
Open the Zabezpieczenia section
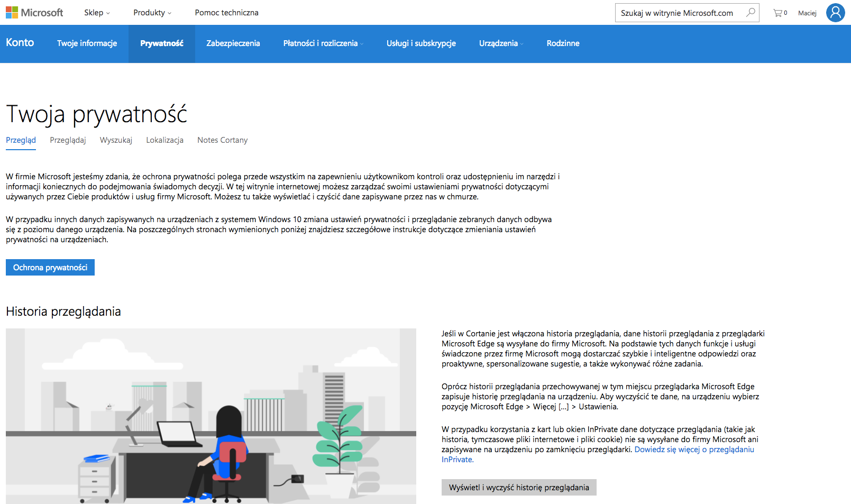pyautogui.click(x=233, y=43)
